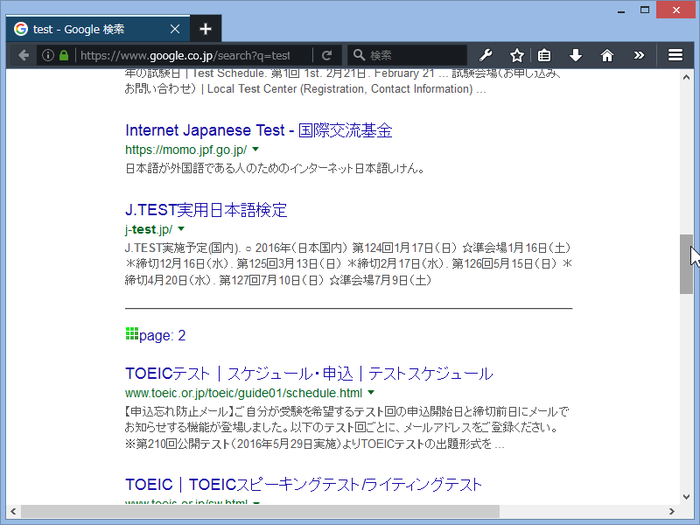Reload the page with the refresh button

click(326, 55)
